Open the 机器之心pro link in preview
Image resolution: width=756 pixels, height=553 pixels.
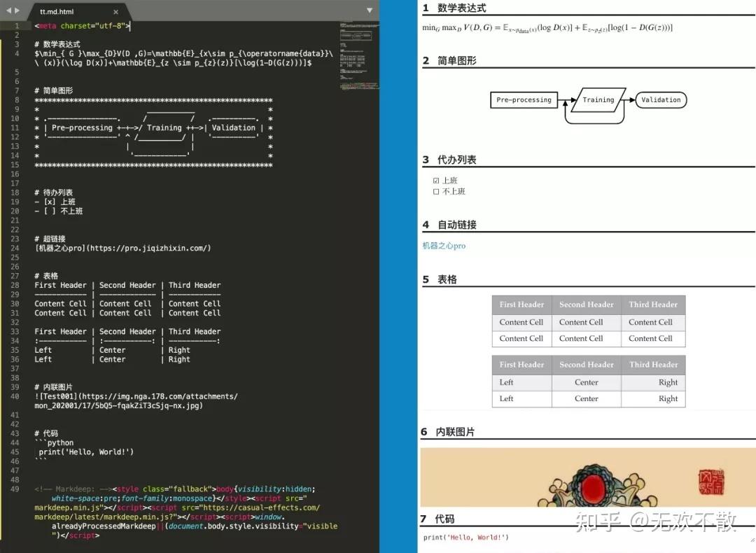pyautogui.click(x=444, y=246)
